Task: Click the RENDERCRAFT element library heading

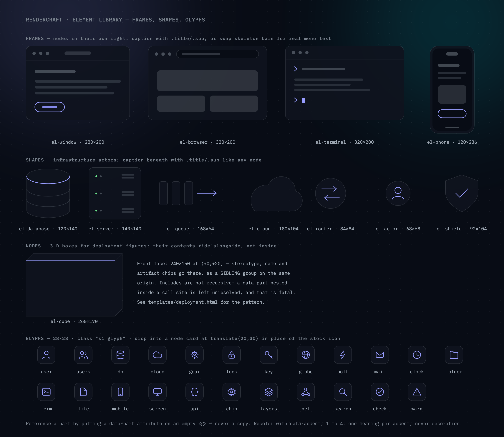Action: (x=115, y=20)
